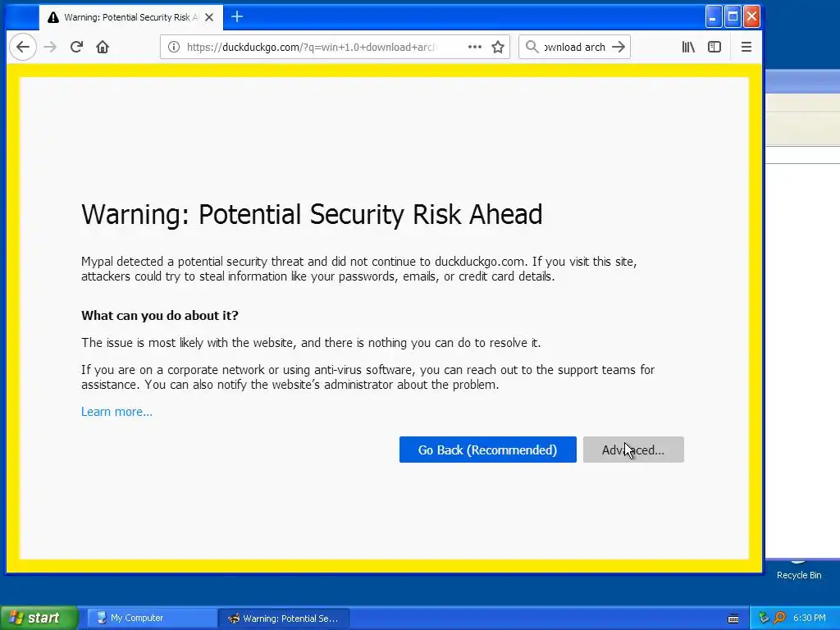Click the search box text field
This screenshot has width=840, height=630.
[574, 47]
